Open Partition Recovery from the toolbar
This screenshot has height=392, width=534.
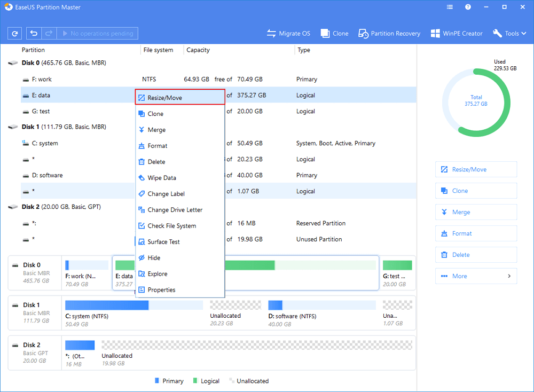pyautogui.click(x=389, y=33)
